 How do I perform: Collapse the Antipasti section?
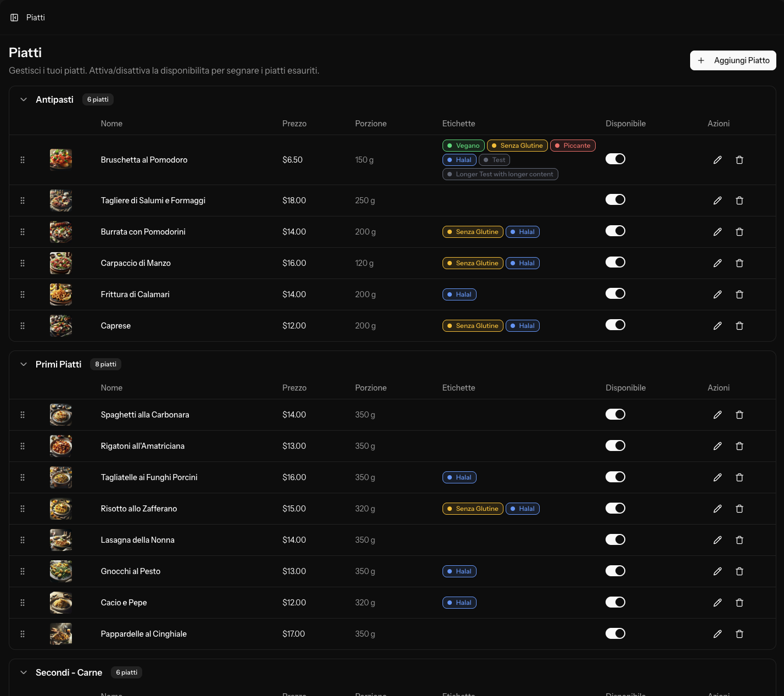[x=24, y=99]
